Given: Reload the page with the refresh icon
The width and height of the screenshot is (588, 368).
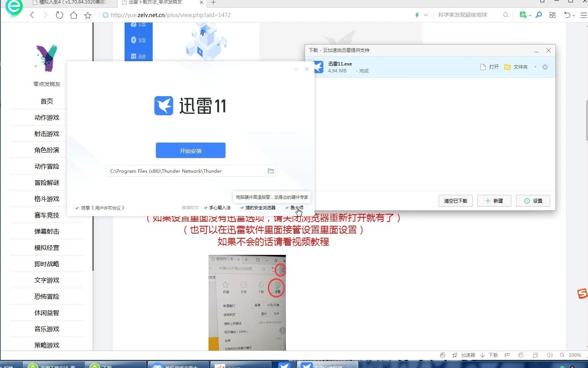Looking at the screenshot, I should [59, 15].
